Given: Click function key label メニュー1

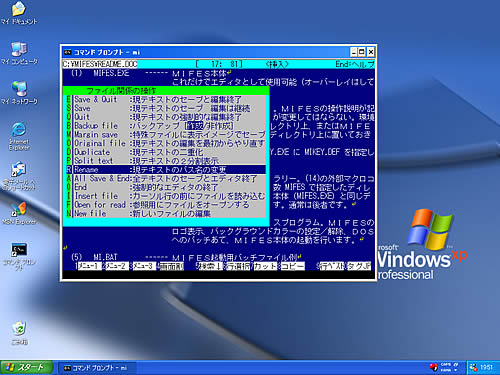Looking at the screenshot, I should click(90, 266).
